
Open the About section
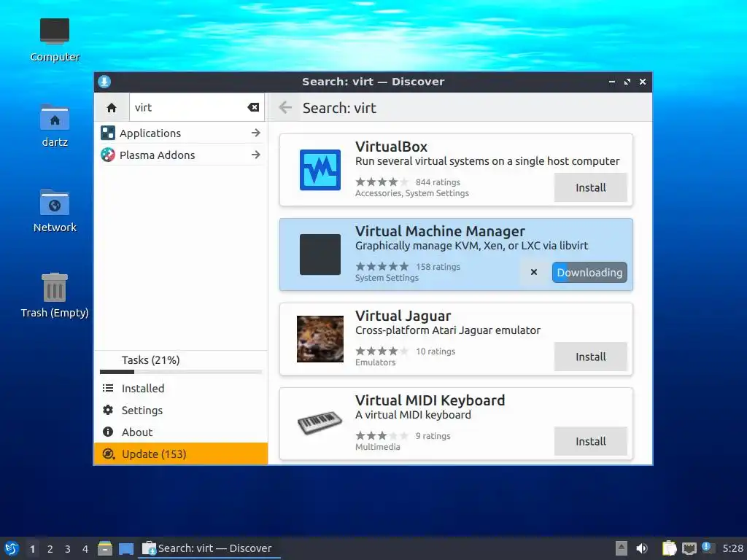pos(181,432)
